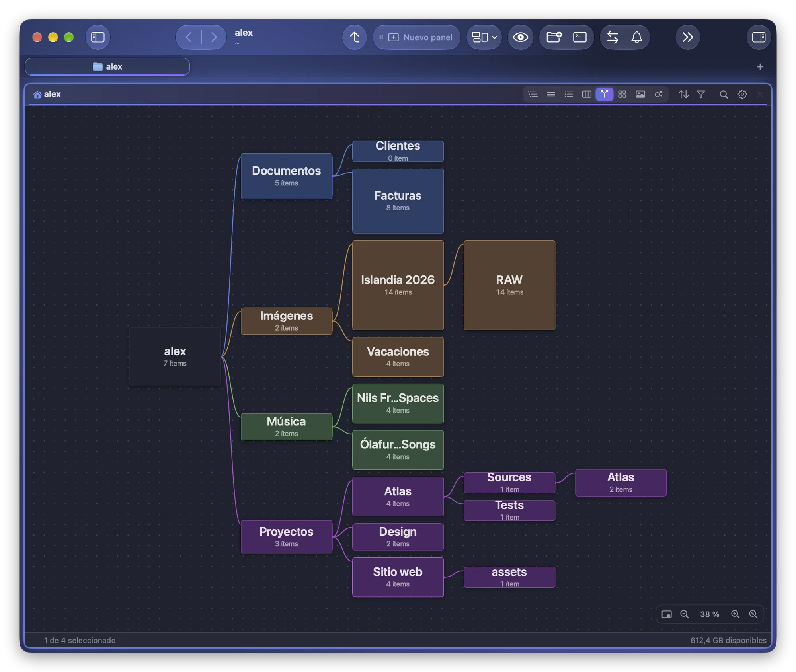Open the terminal here
The height and width of the screenshot is (672, 796).
point(579,37)
